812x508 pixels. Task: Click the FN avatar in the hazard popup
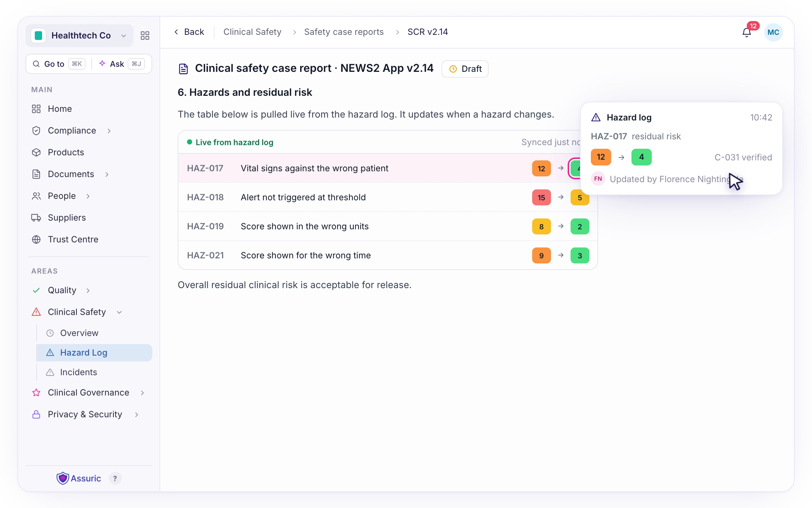pos(598,179)
